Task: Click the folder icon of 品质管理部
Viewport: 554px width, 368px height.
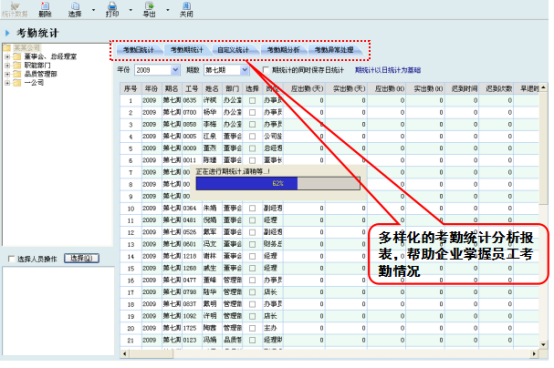Action: click(x=17, y=74)
